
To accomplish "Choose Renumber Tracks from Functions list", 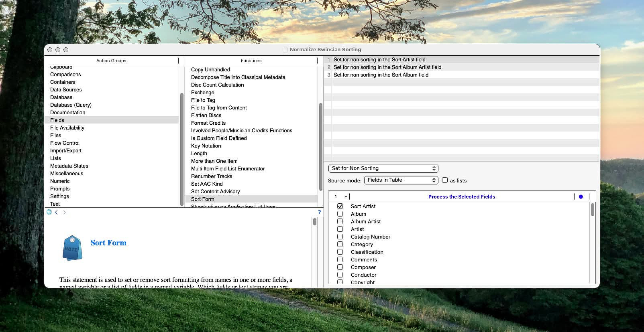I will pos(212,176).
